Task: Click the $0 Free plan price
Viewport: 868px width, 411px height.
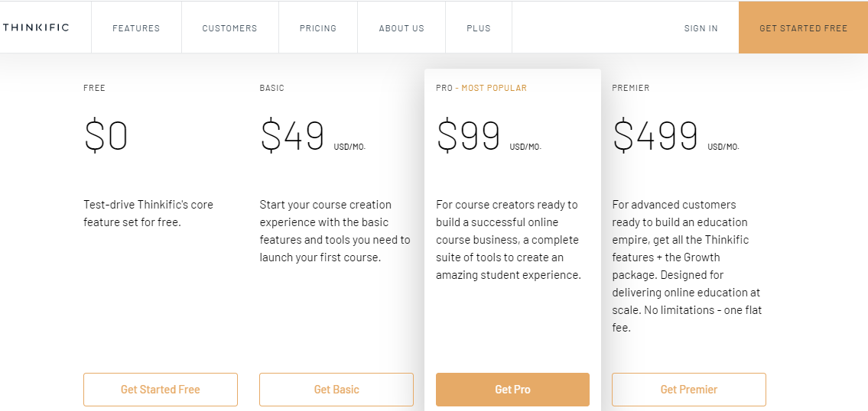Action: coord(106,137)
